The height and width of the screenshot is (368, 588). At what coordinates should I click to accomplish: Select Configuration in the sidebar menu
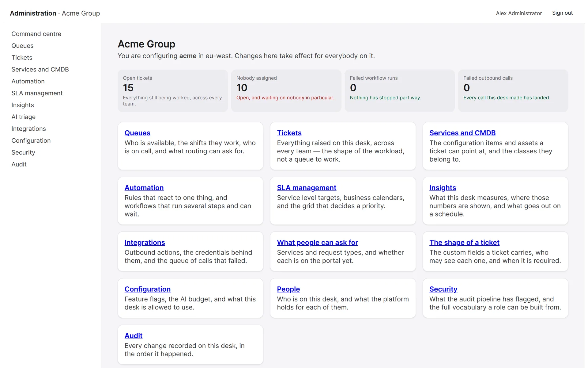(31, 140)
